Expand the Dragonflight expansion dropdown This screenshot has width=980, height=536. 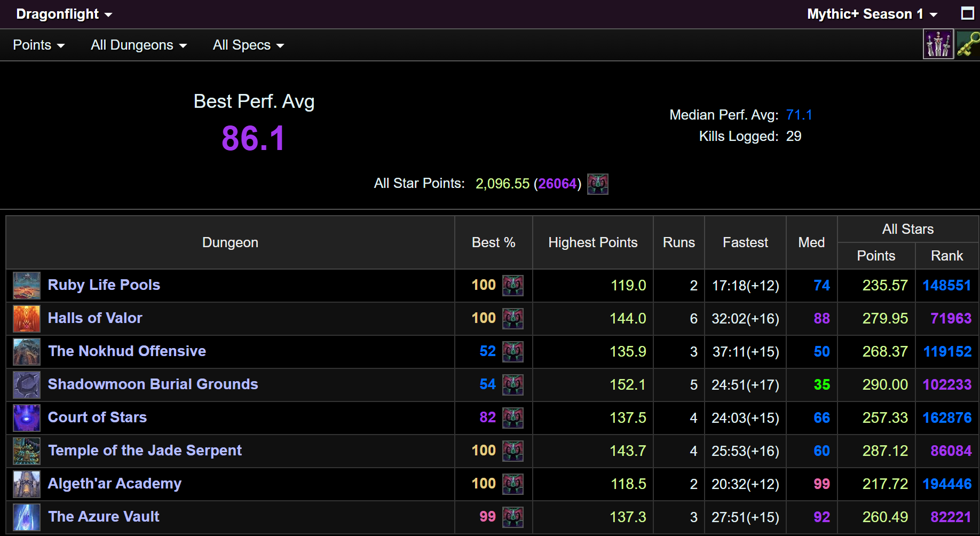[64, 14]
